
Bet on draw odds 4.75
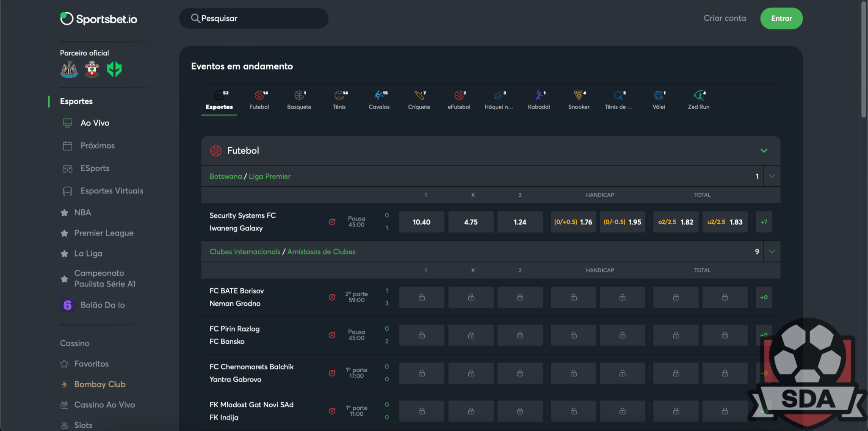471,222
